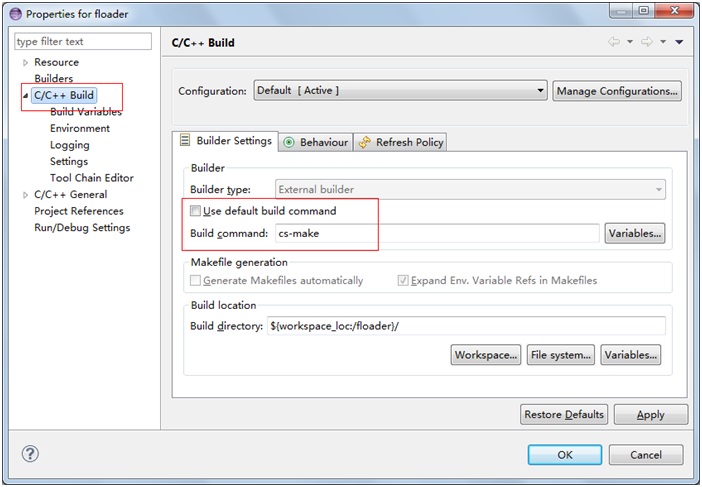Click the back navigation arrow icon
The image size is (702, 487).
click(x=614, y=42)
